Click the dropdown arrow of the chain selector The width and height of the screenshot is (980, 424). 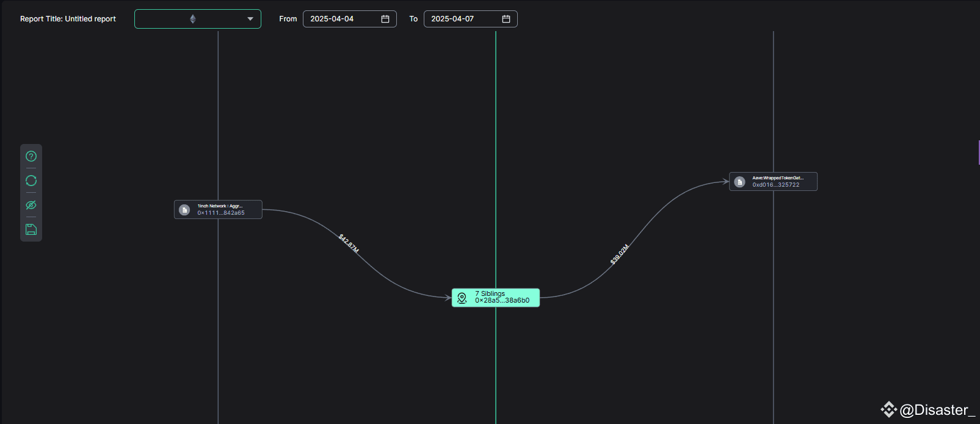pos(250,19)
